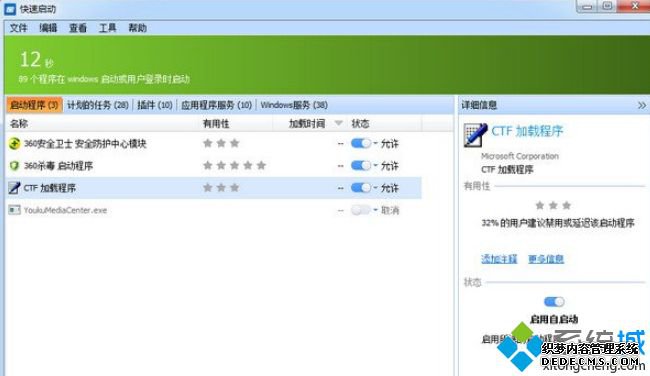Open status dropdown arrow for CTF 加载程序 row

tap(376, 187)
